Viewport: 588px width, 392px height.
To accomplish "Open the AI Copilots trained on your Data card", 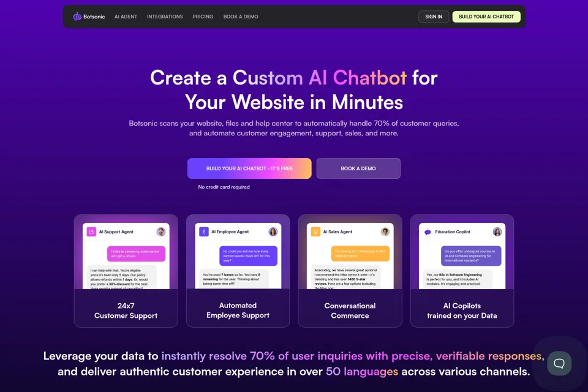I will coord(462,271).
